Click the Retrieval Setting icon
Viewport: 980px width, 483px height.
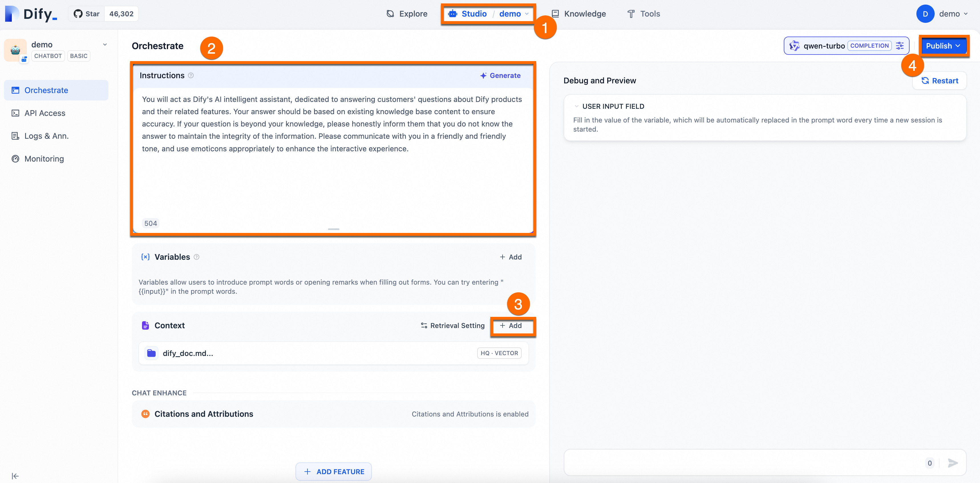[424, 325]
